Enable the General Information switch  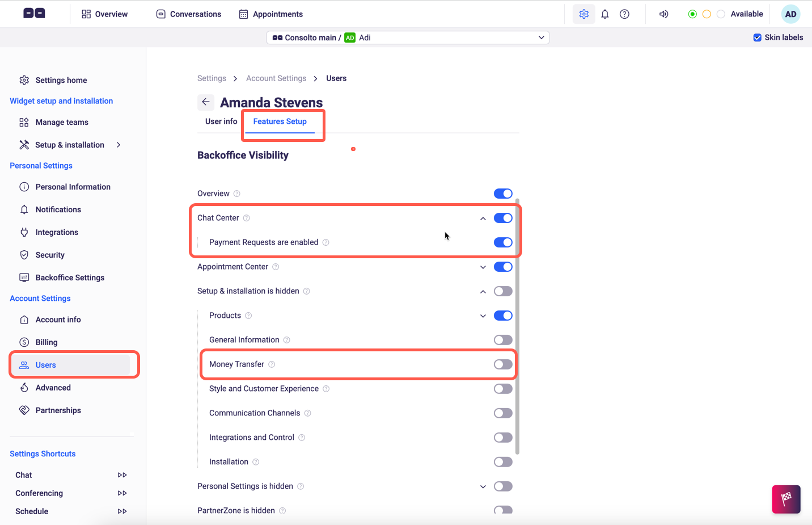(503, 340)
